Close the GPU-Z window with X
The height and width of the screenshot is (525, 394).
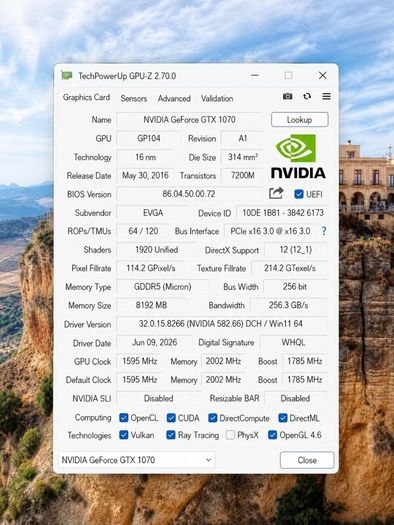(x=322, y=75)
